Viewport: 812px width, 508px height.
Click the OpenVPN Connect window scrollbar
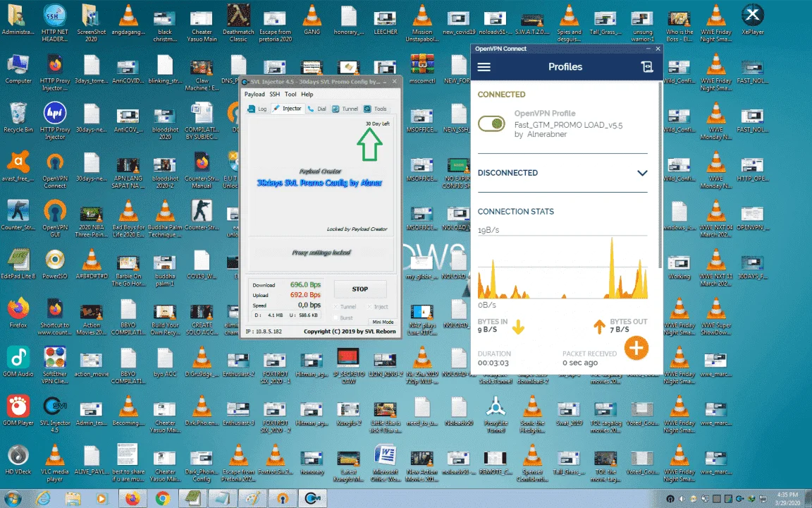(660, 175)
